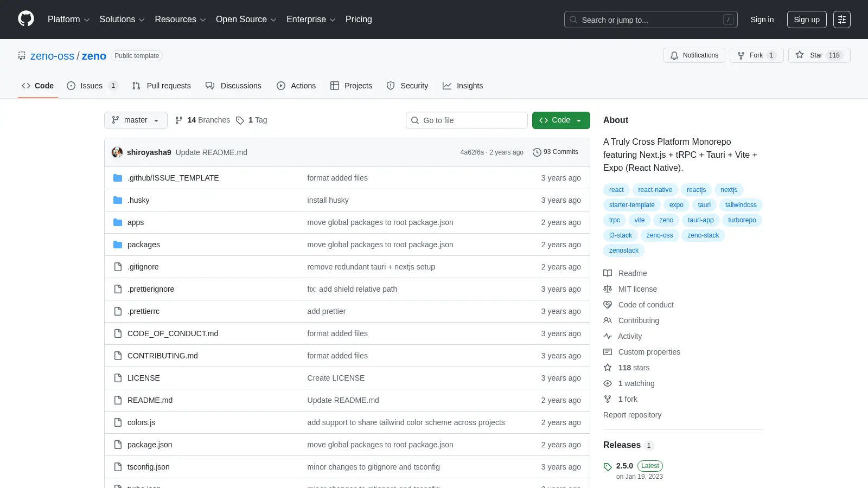Click the Sign in link
Screen dimensions: 868x488
pyautogui.click(x=762, y=20)
